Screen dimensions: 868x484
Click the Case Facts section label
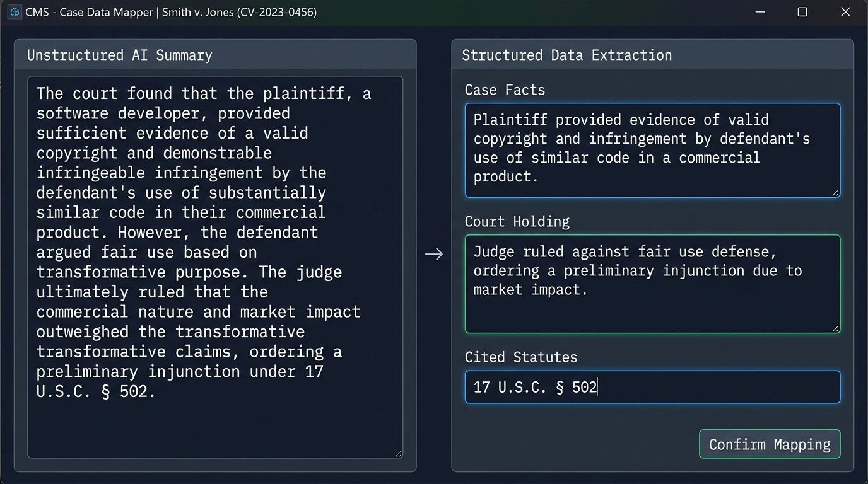[505, 90]
